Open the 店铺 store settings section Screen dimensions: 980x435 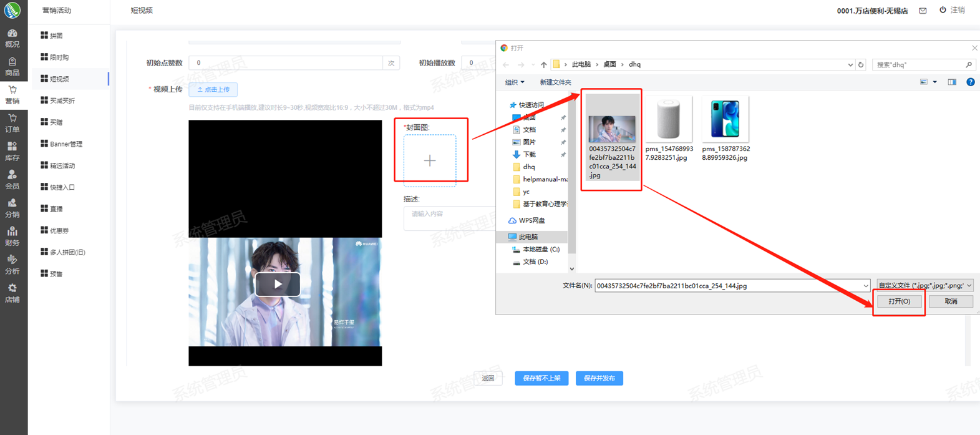tap(12, 293)
